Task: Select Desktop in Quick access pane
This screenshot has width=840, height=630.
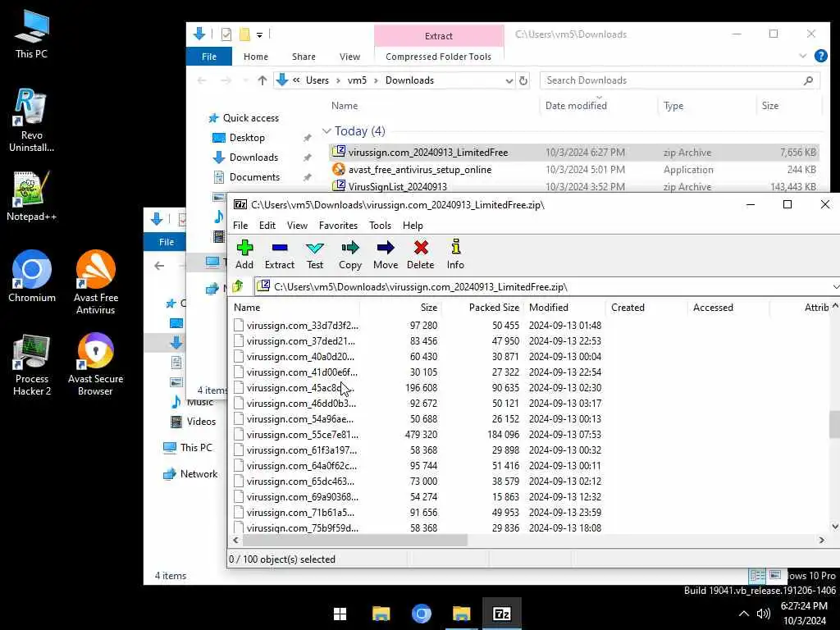Action: point(246,138)
